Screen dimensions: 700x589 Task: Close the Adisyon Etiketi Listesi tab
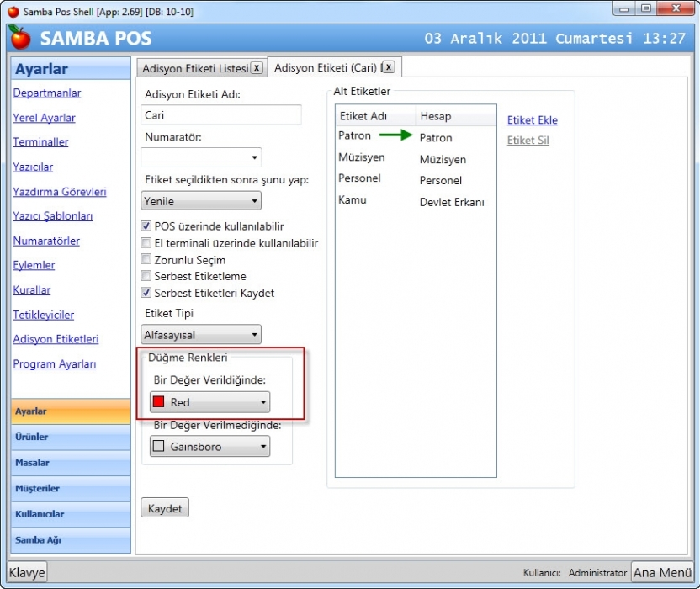coord(257,68)
